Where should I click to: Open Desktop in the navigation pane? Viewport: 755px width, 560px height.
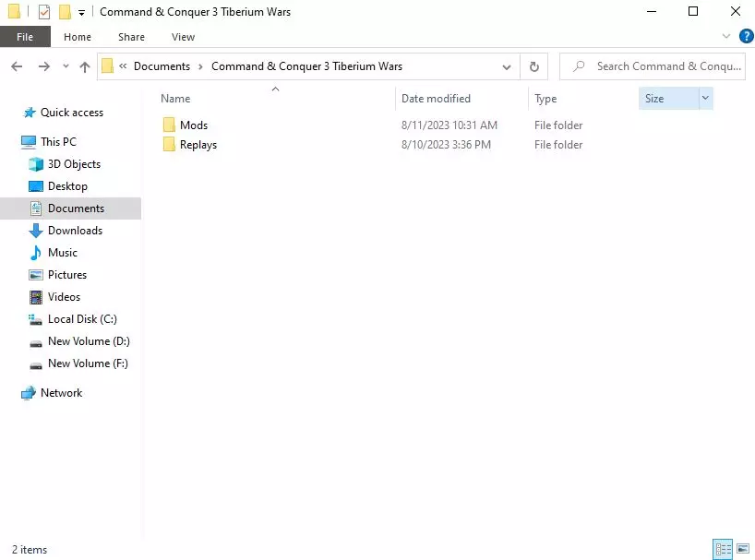[67, 186]
